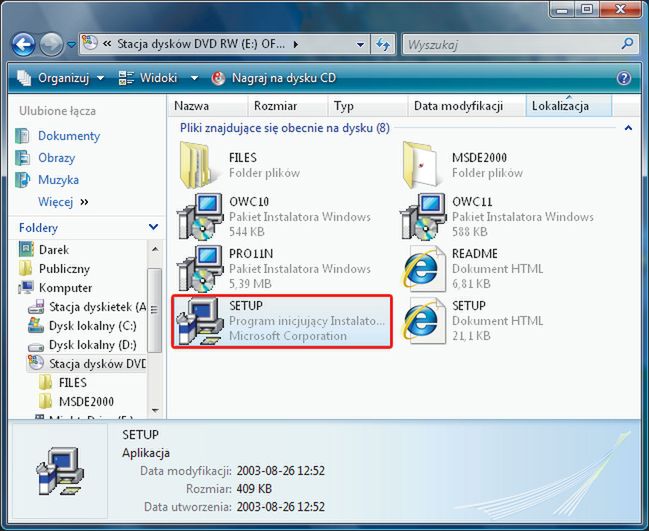This screenshot has width=649, height=531.
Task: Select Stacja dysków DVD in tree
Action: coord(98,364)
